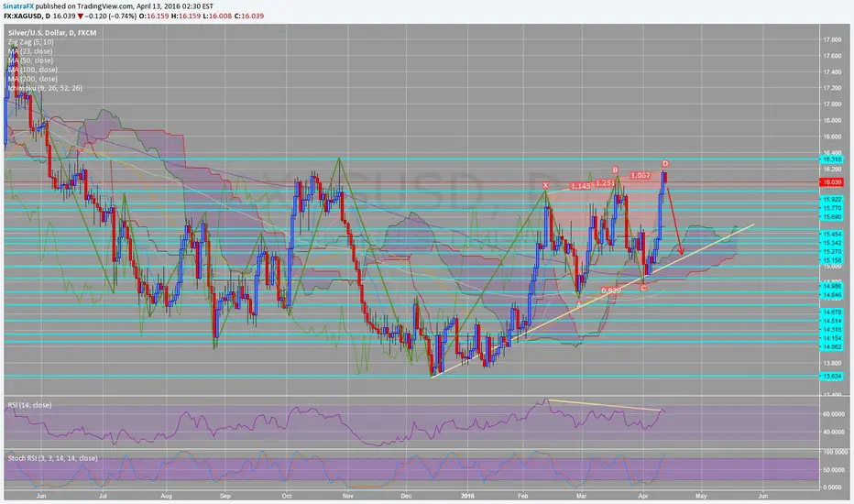Select the MA (200, close) indicator legend
Image resolution: width=854 pixels, height=504 pixels.
33,79
